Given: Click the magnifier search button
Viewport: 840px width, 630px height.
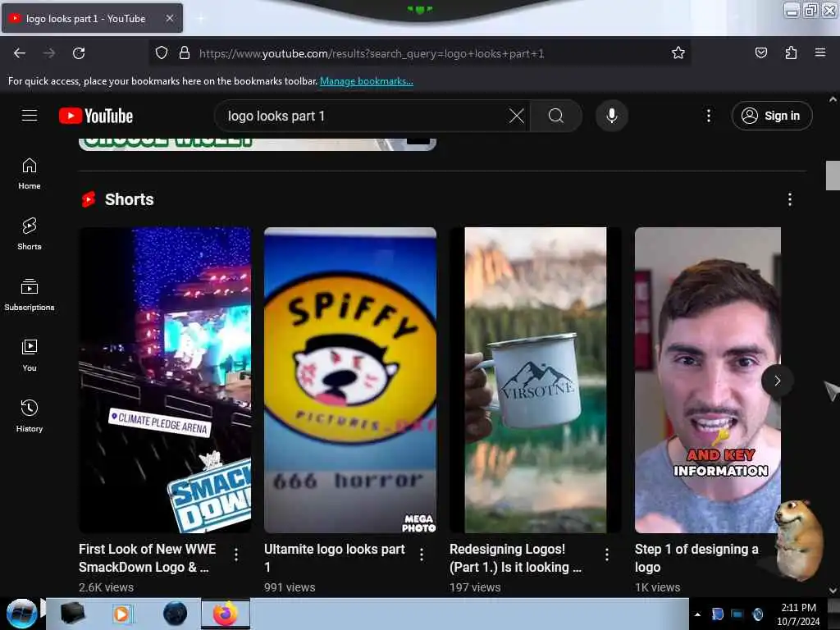Looking at the screenshot, I should click(x=556, y=116).
